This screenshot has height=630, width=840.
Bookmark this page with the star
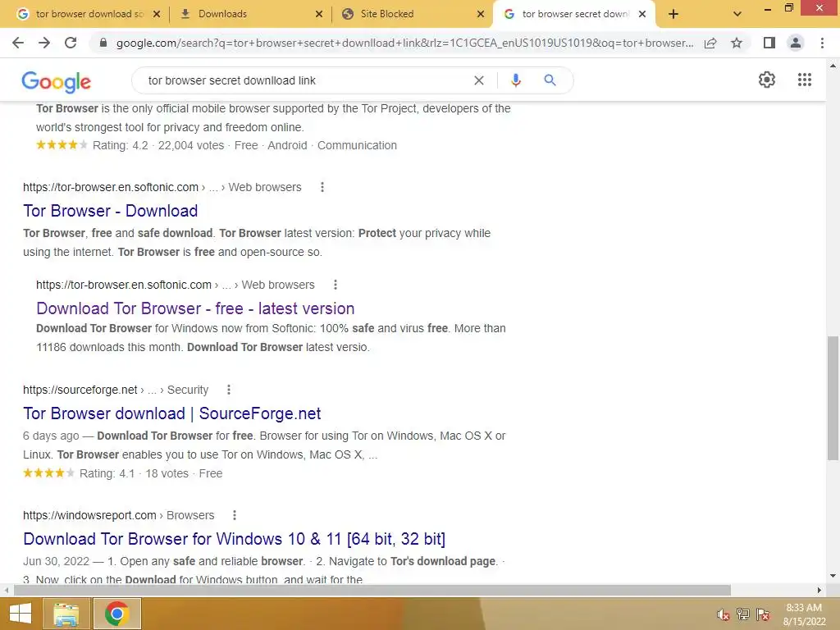[737, 43]
